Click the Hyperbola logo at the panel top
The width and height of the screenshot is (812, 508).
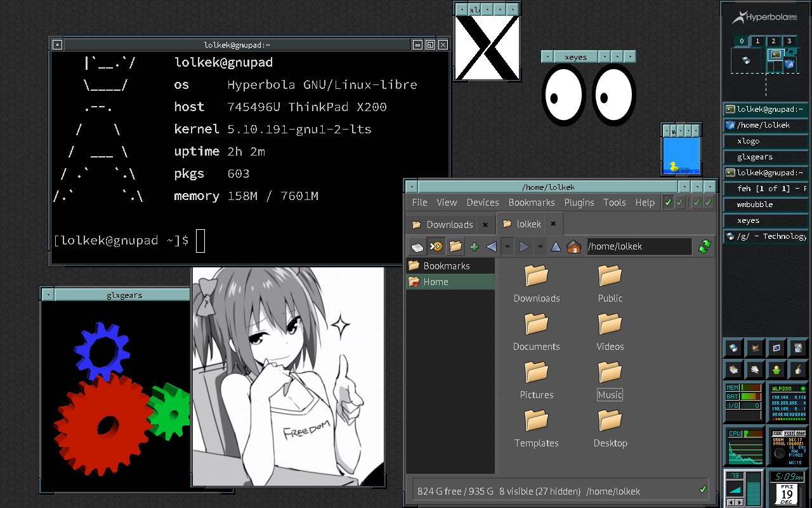coord(764,18)
